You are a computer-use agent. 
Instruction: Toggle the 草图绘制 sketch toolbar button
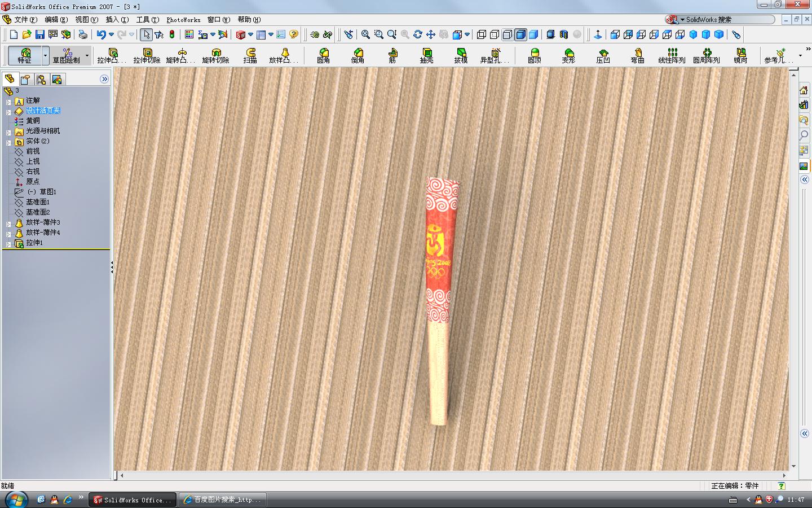click(67, 55)
